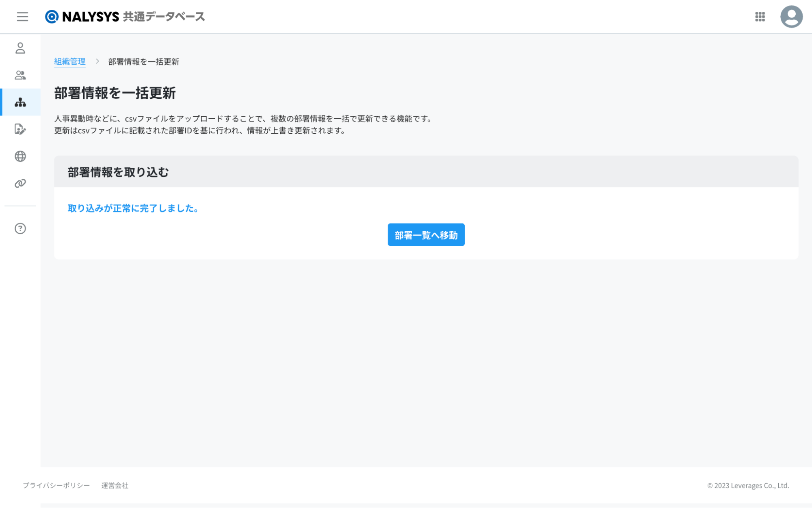This screenshot has height=508, width=812.
Task: Open the hamburger navigation menu
Action: tap(22, 17)
